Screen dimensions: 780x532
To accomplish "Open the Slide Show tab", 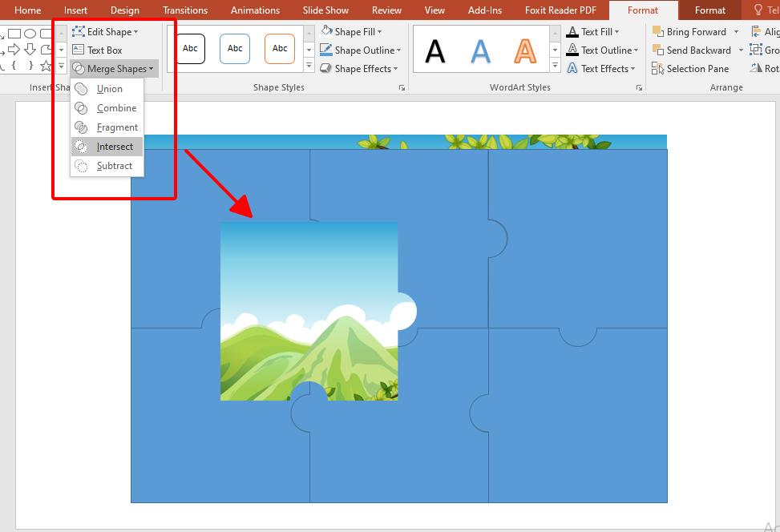I will tap(325, 10).
